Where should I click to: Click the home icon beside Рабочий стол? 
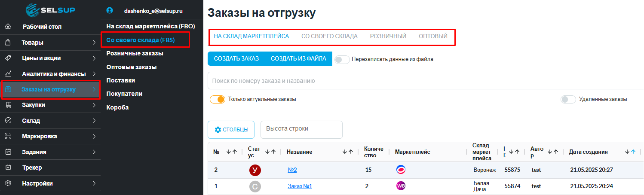pos(8,27)
